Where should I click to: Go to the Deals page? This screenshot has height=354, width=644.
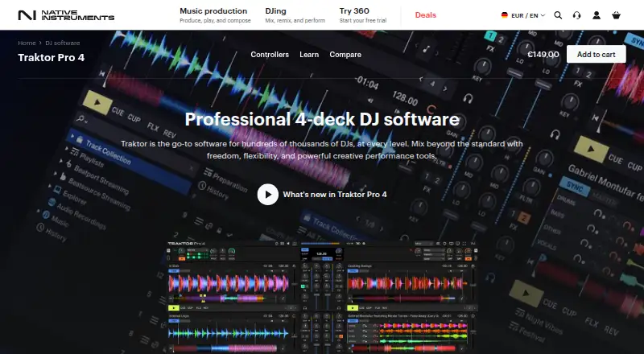[425, 14]
